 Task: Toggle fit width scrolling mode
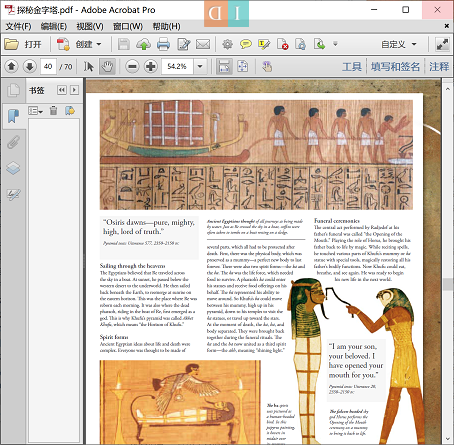coord(224,67)
